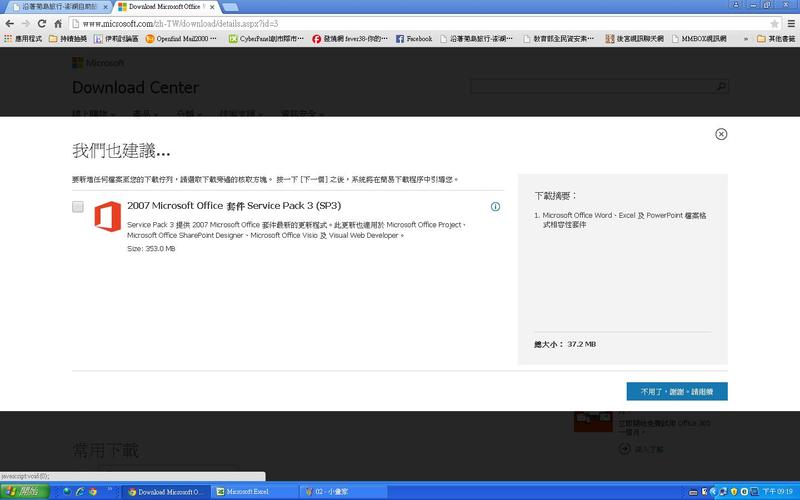This screenshot has width=800, height=500.
Task: Open the Windows 開始 Start button
Action: coord(24,492)
